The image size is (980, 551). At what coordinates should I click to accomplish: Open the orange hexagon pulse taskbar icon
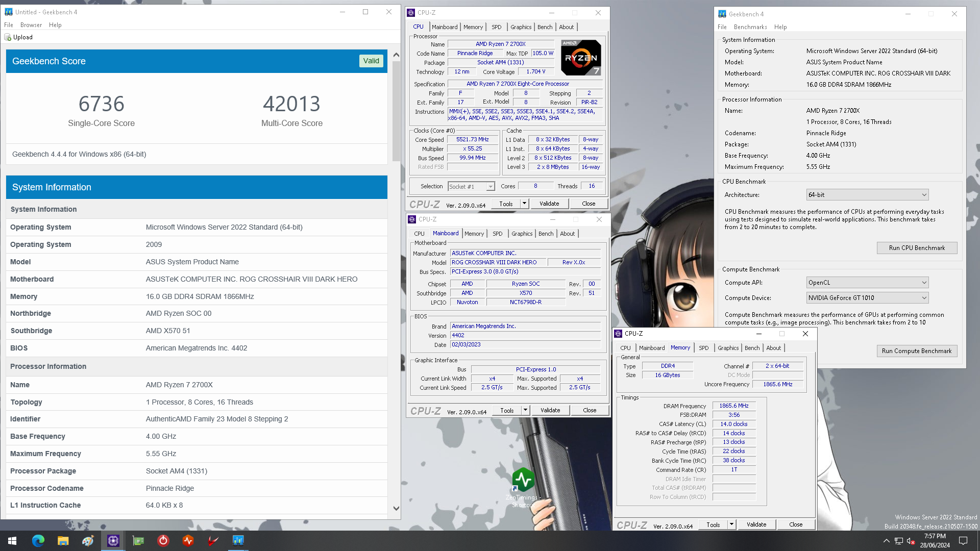click(x=188, y=541)
